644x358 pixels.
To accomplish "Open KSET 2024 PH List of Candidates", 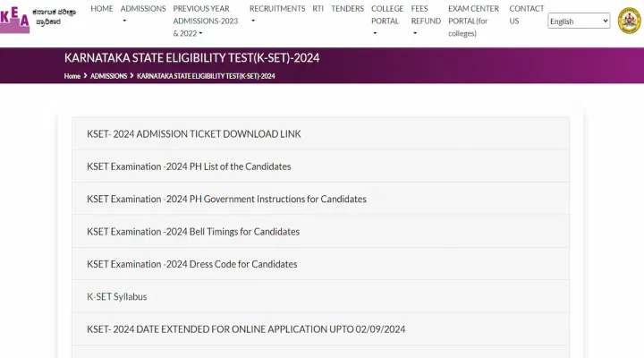I will tap(189, 166).
